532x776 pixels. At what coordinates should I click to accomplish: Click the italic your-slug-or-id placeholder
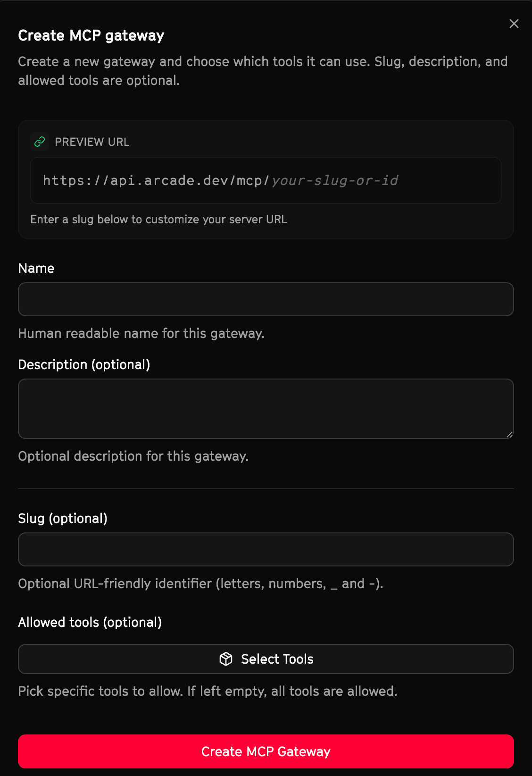coord(335,180)
